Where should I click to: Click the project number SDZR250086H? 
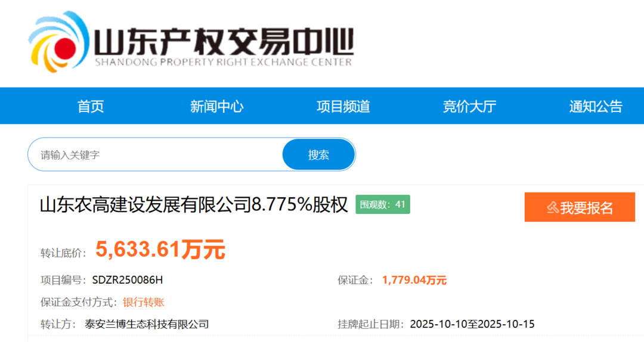pos(127,280)
